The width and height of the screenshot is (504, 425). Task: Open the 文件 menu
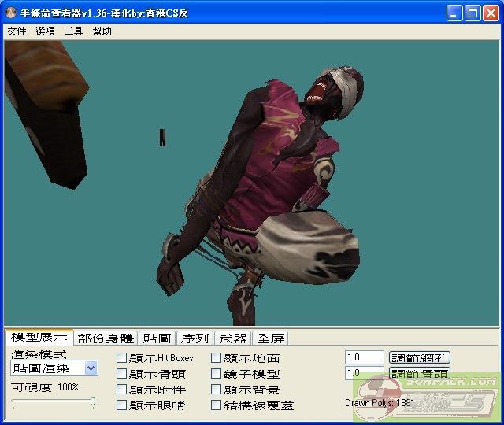pos(17,31)
